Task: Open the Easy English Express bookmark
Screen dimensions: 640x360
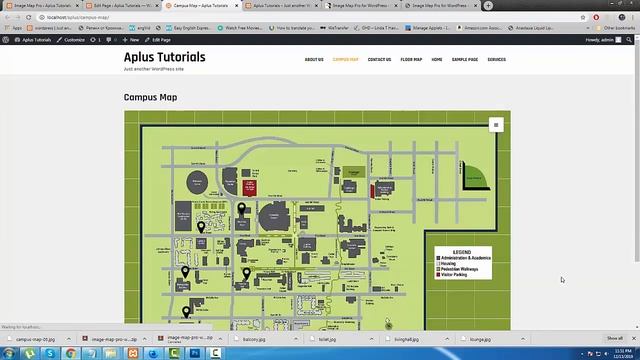Action: 189,28
